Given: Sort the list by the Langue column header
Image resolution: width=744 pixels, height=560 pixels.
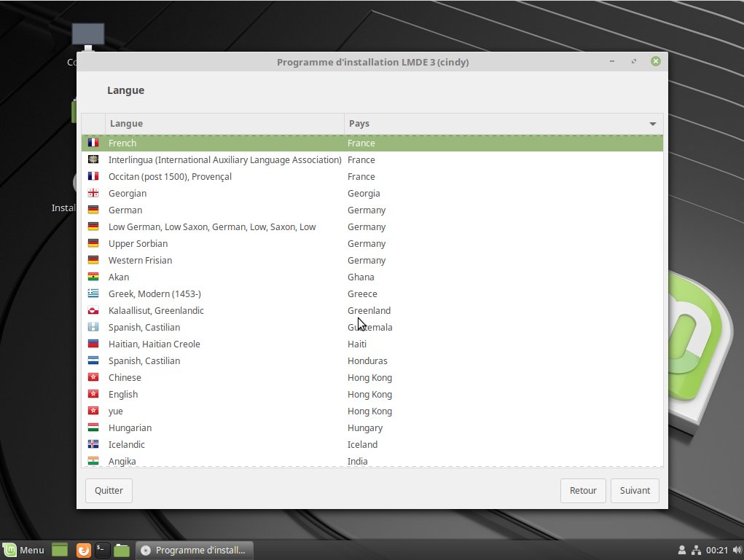Looking at the screenshot, I should (x=224, y=124).
